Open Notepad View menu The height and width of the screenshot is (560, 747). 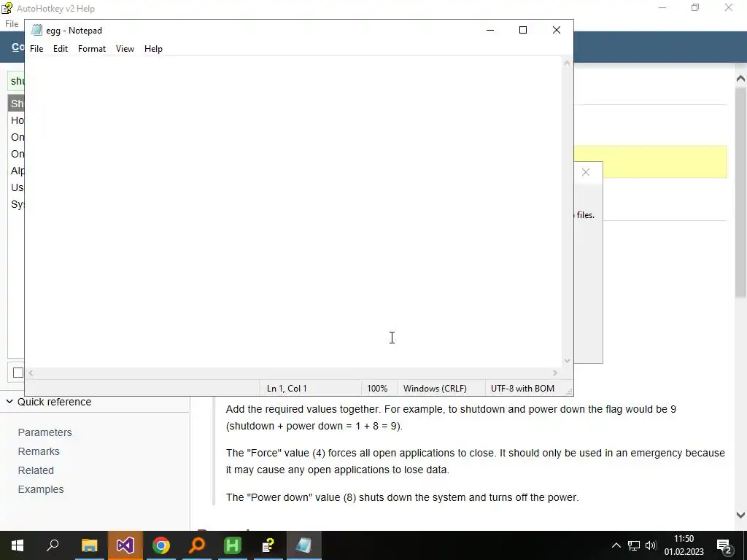pyautogui.click(x=125, y=49)
